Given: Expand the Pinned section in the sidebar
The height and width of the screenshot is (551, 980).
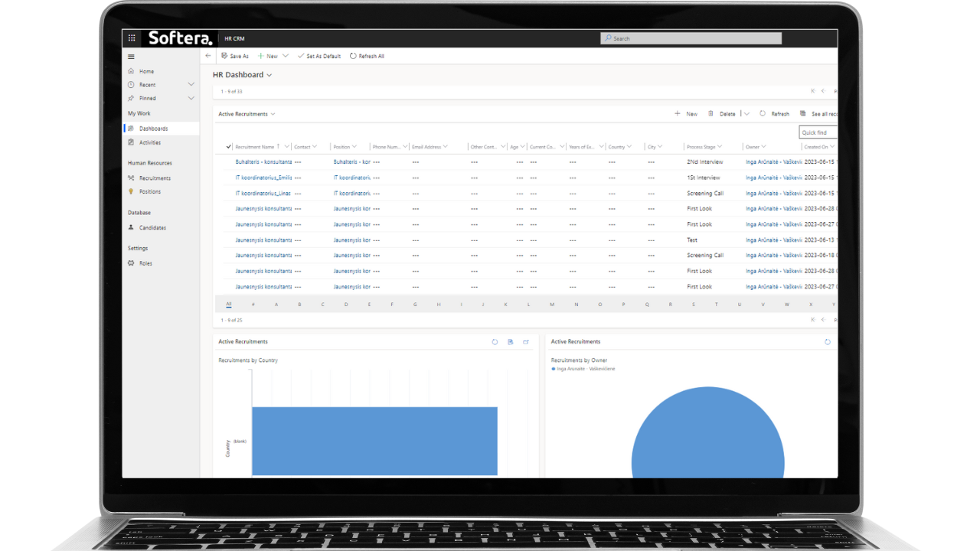Looking at the screenshot, I should tap(191, 98).
